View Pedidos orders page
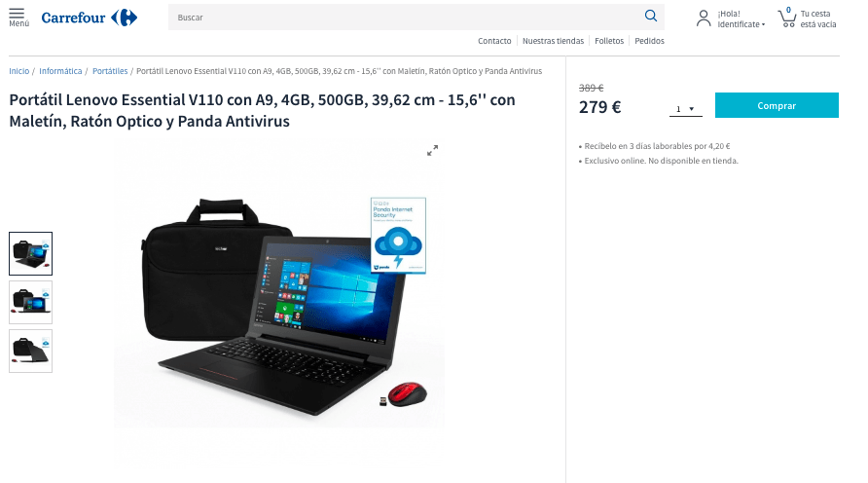 (x=649, y=41)
